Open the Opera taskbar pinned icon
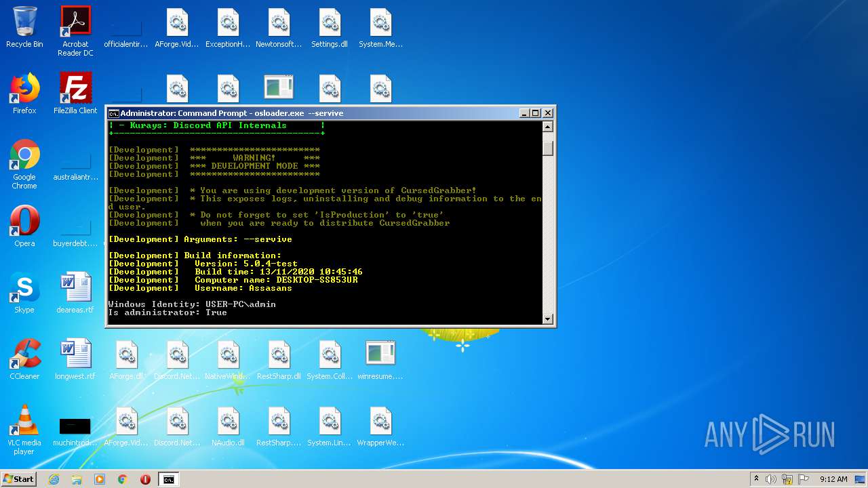This screenshot has width=868, height=488. 145,479
